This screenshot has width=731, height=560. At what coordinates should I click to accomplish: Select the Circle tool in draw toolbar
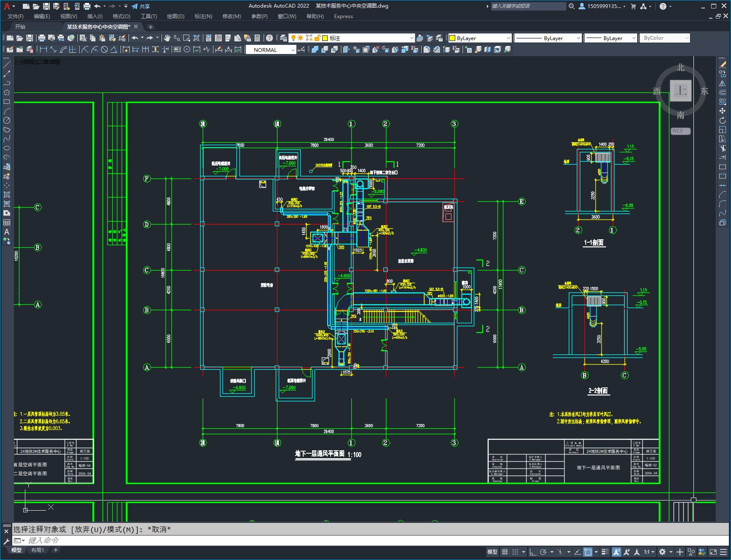pyautogui.click(x=7, y=120)
